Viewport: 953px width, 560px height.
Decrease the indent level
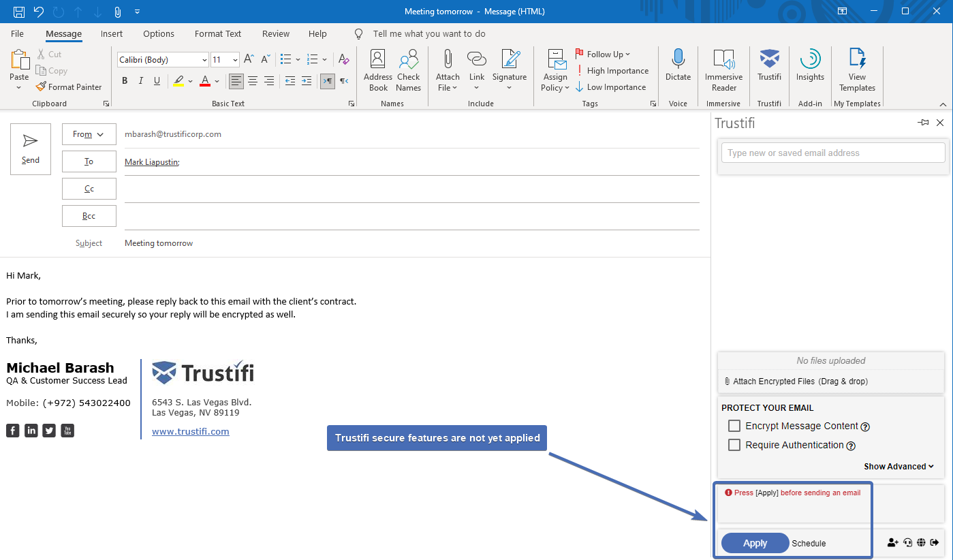[290, 81]
